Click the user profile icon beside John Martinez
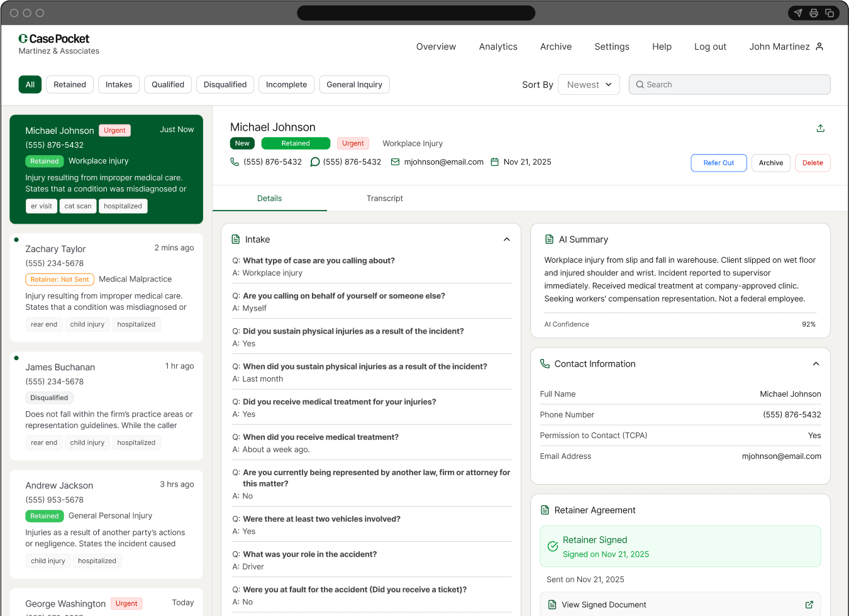This screenshot has height=616, width=849. pos(819,47)
